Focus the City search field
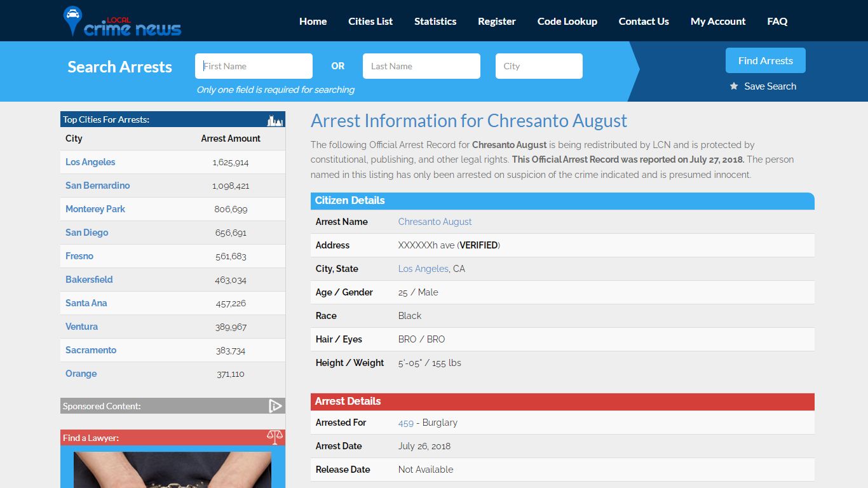868x488 pixels. pyautogui.click(x=539, y=66)
